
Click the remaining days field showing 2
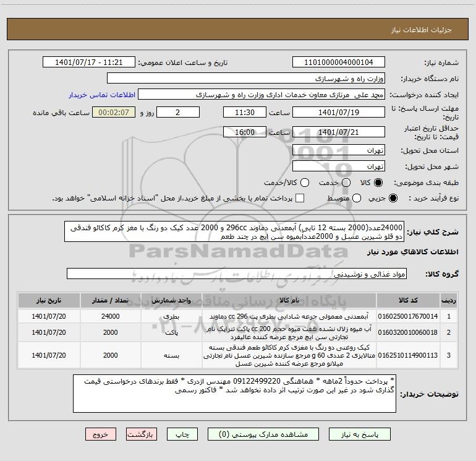178,112
